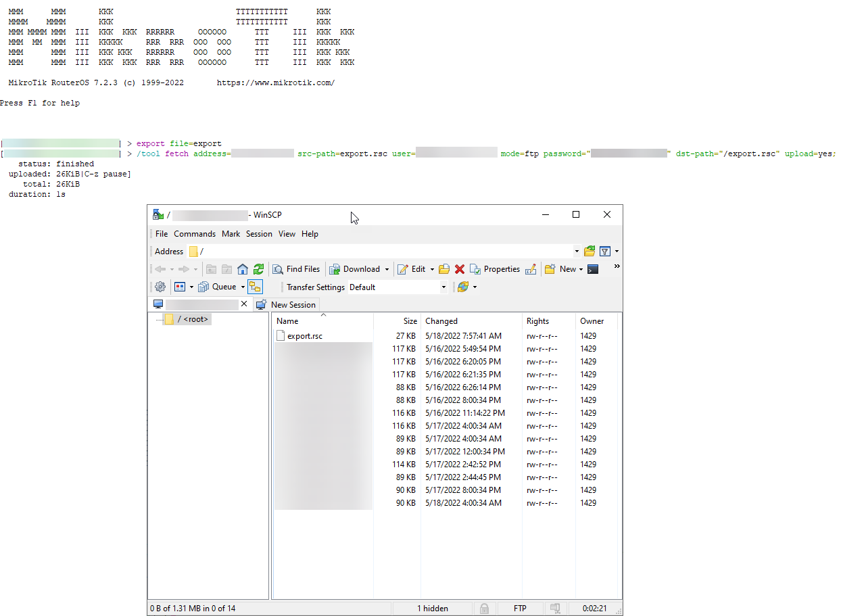Refresh the remote directory listing

(258, 269)
